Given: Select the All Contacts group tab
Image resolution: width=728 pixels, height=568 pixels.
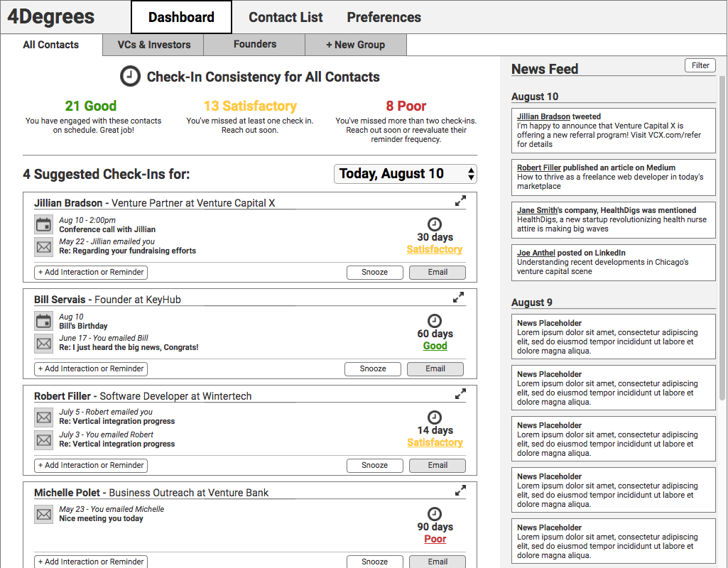Looking at the screenshot, I should [x=51, y=45].
